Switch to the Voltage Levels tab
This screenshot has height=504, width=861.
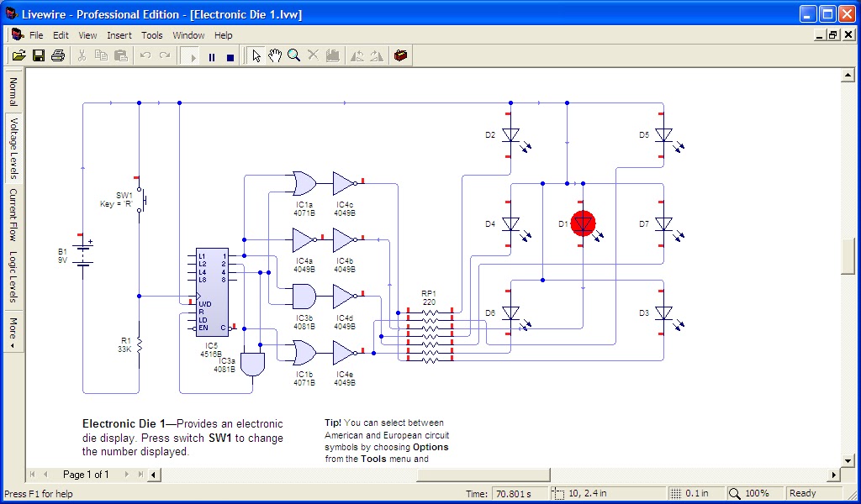click(x=13, y=149)
